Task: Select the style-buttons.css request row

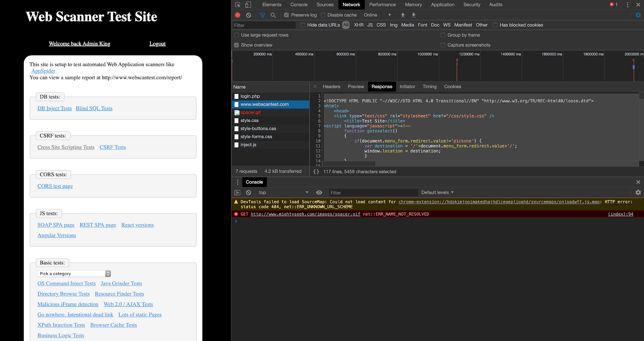Action: click(x=258, y=129)
